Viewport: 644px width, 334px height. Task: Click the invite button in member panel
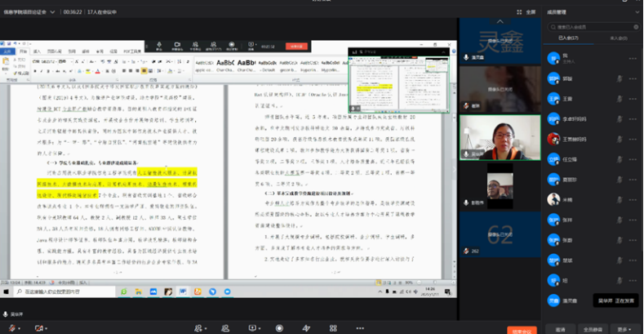[x=560, y=328]
